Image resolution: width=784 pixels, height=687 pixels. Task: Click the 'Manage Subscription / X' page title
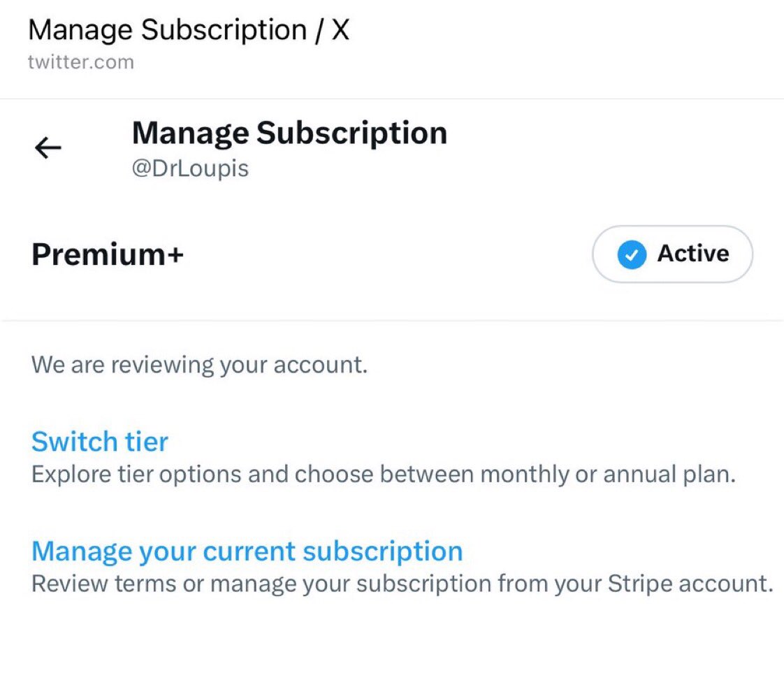(x=188, y=30)
